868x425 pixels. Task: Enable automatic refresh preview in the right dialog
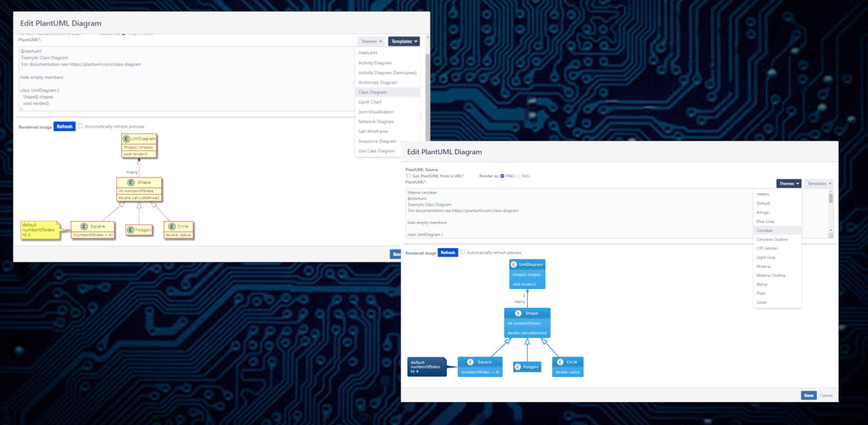(462, 252)
